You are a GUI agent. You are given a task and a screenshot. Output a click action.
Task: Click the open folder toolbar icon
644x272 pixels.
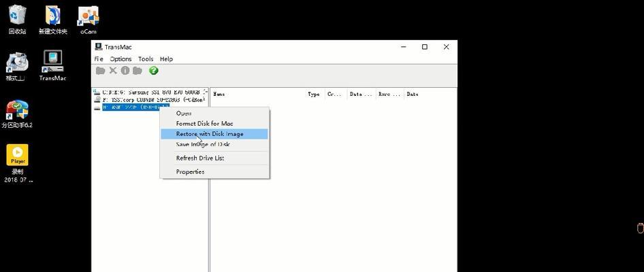pos(100,71)
